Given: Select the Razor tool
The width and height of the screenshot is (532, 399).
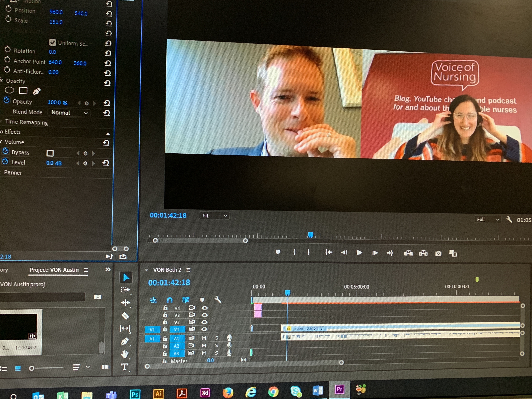Looking at the screenshot, I should click(125, 316).
